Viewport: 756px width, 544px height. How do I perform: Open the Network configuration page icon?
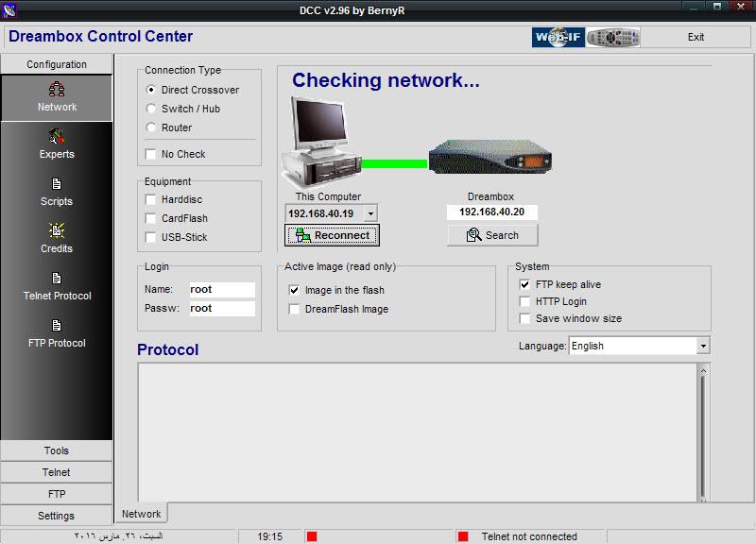point(57,90)
